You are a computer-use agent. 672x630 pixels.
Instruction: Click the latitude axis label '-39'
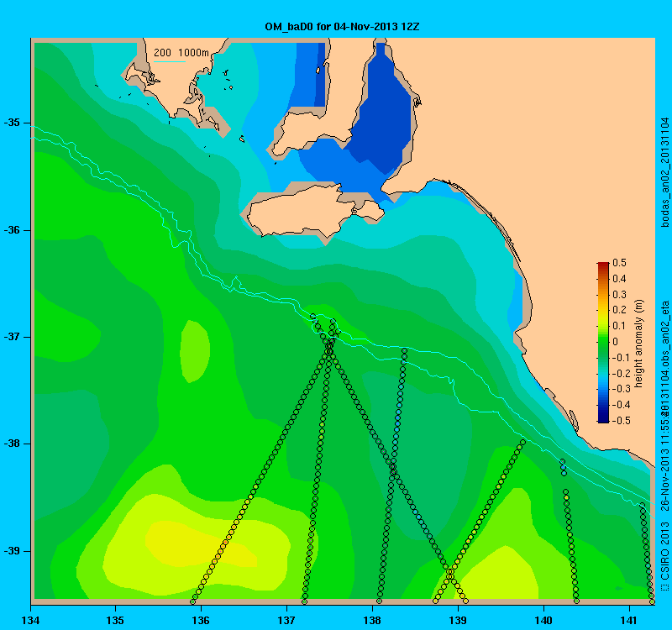tap(12, 551)
